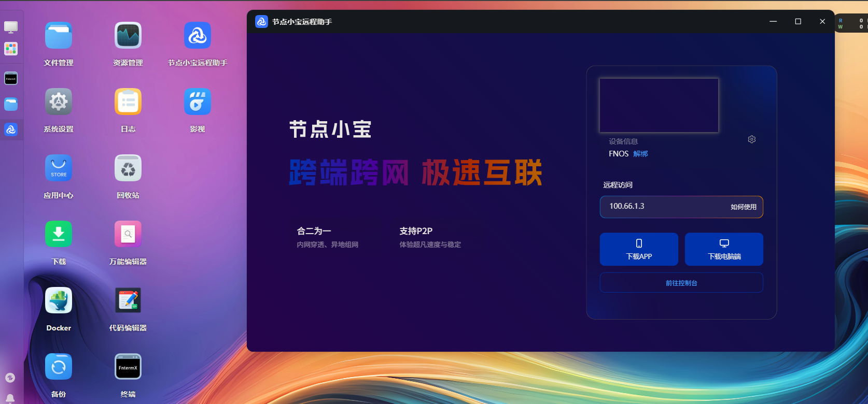
Task: Click the 下载APP button
Action: [x=639, y=249]
